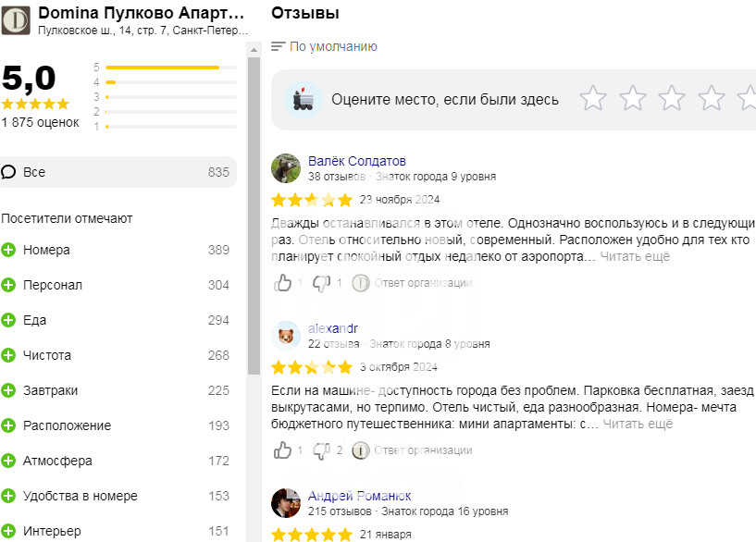The width and height of the screenshot is (756, 542).
Task: Click thumbs up on alexandr's review
Action: (283, 450)
